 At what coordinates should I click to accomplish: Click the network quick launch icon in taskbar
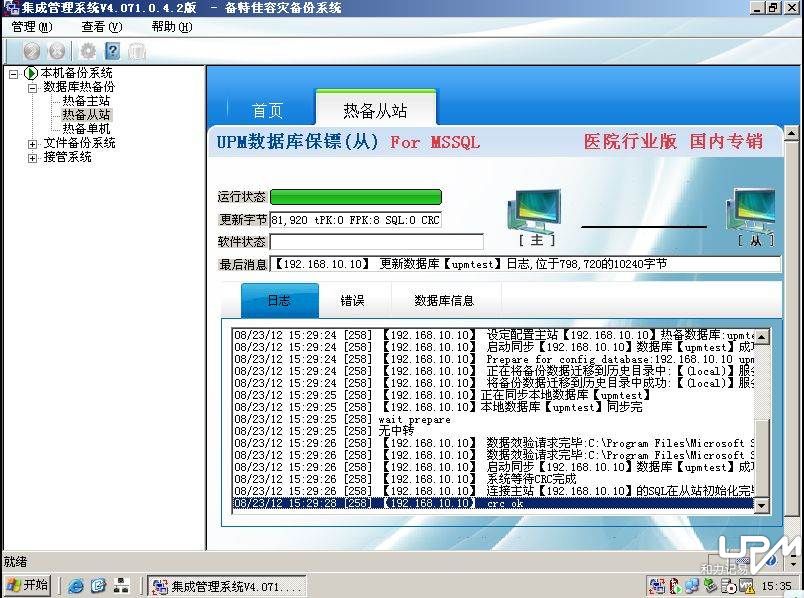122,586
